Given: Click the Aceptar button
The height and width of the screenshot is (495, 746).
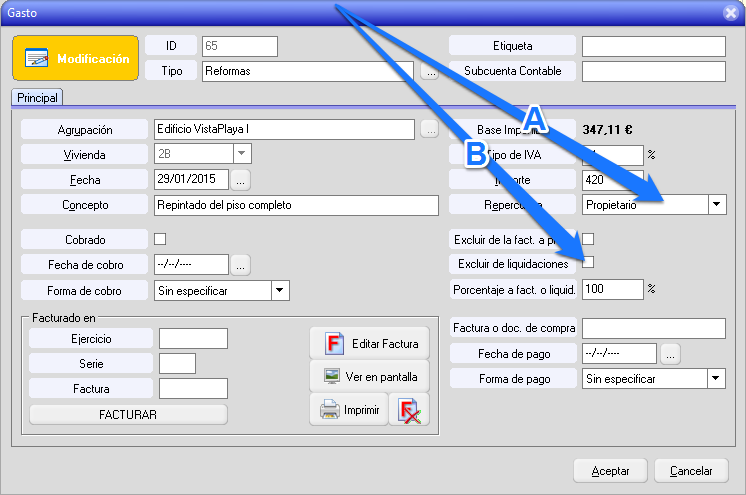Looking at the screenshot, I should point(610,470).
